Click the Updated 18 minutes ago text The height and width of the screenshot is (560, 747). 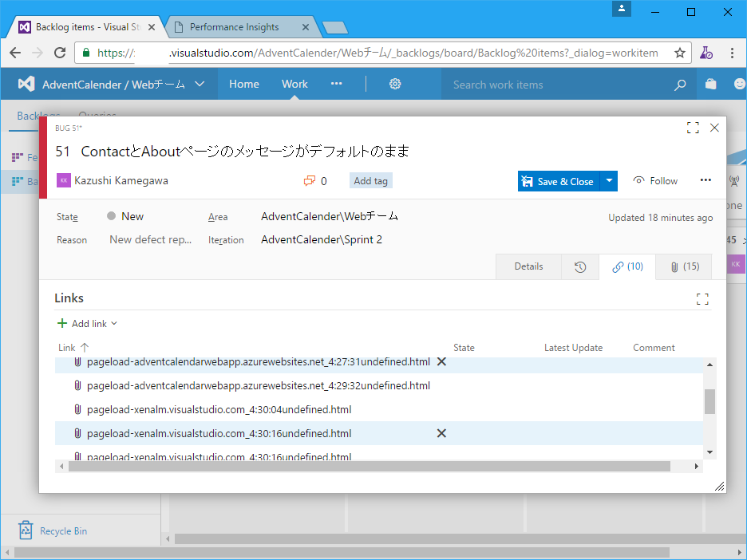[660, 218]
